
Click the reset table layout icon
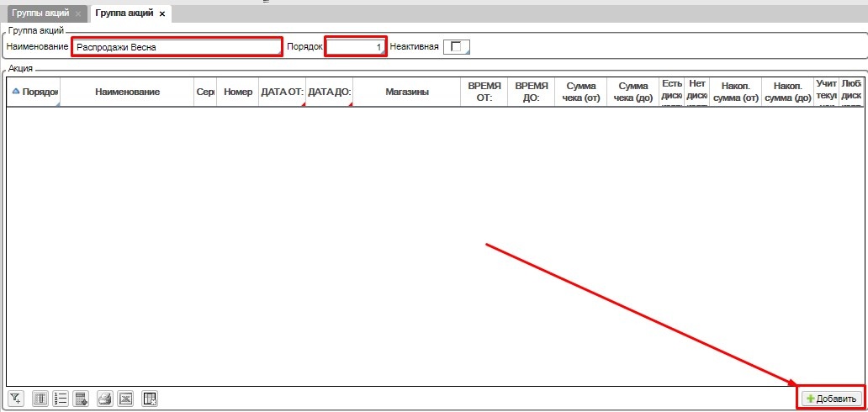coord(150,399)
